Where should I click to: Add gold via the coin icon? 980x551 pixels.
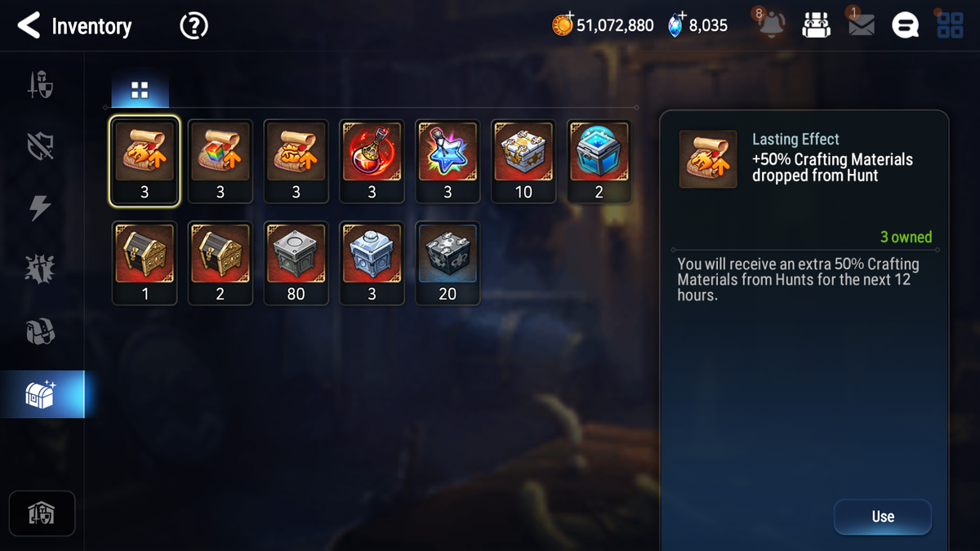tap(563, 25)
